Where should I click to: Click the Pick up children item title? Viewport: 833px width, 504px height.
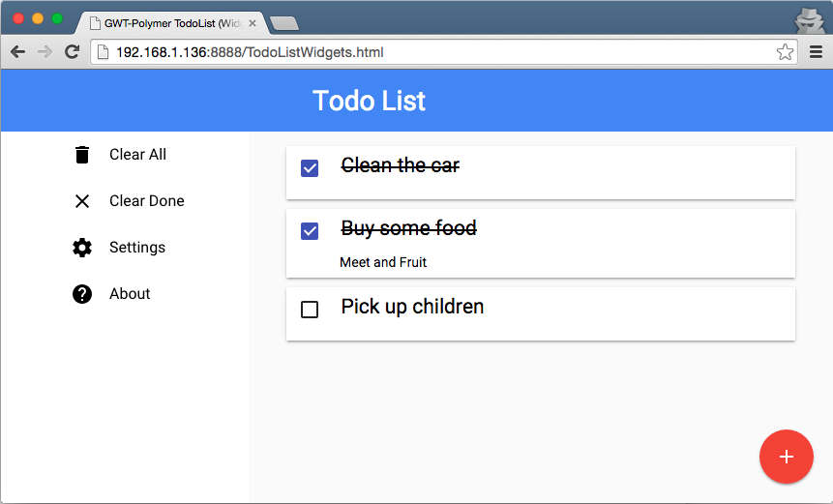coord(412,307)
